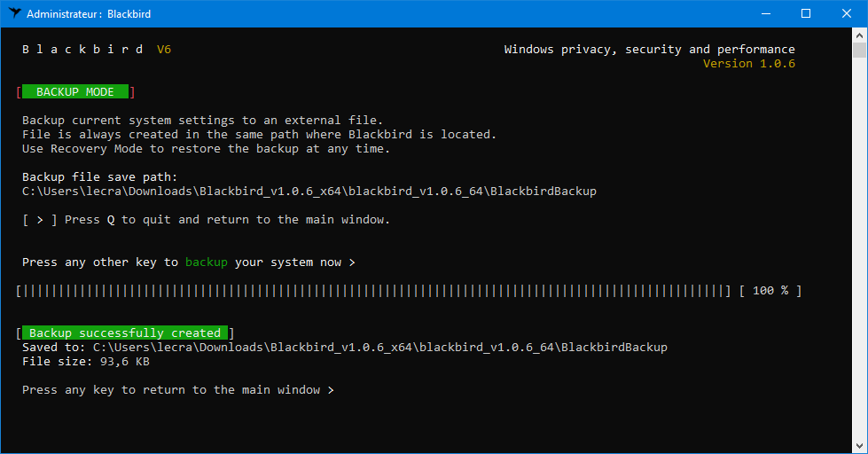Click the green BACKUP MODE label

[75, 92]
